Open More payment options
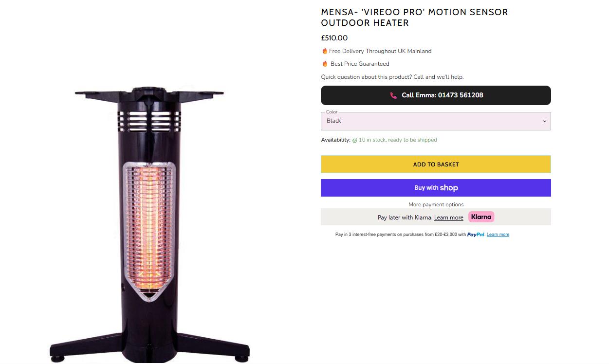The height and width of the screenshot is (364, 609). pos(436,204)
